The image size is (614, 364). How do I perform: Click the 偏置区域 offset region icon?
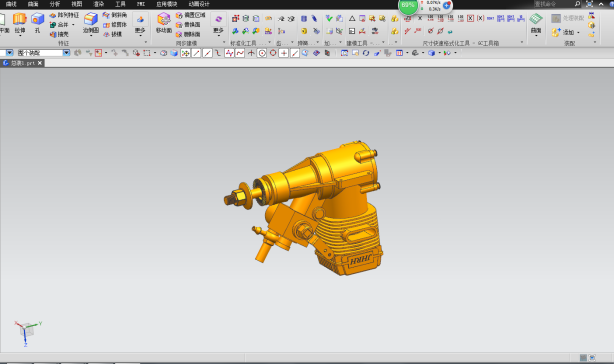(179, 15)
